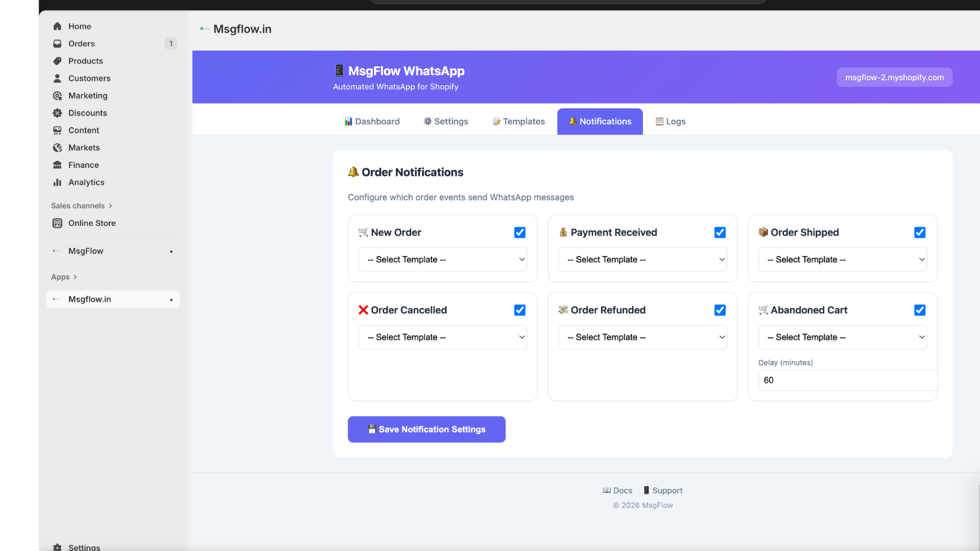Turn off the Order Cancelled checkbox

click(x=520, y=310)
